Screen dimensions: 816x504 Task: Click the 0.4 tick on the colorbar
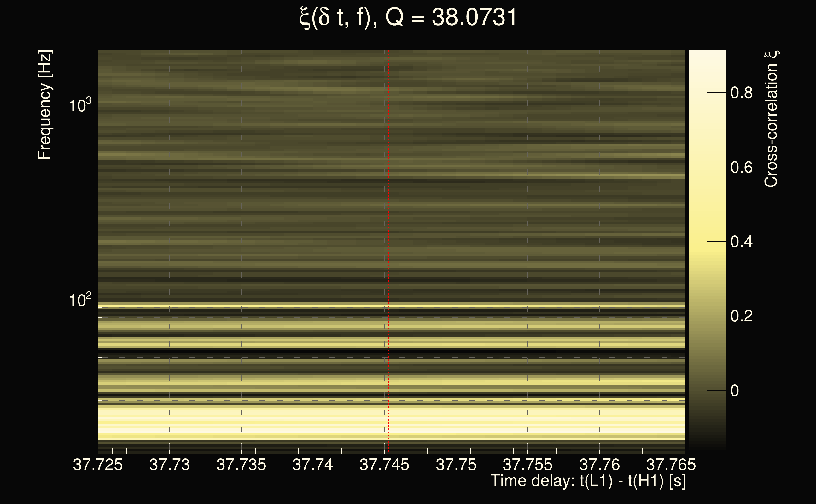(741, 242)
